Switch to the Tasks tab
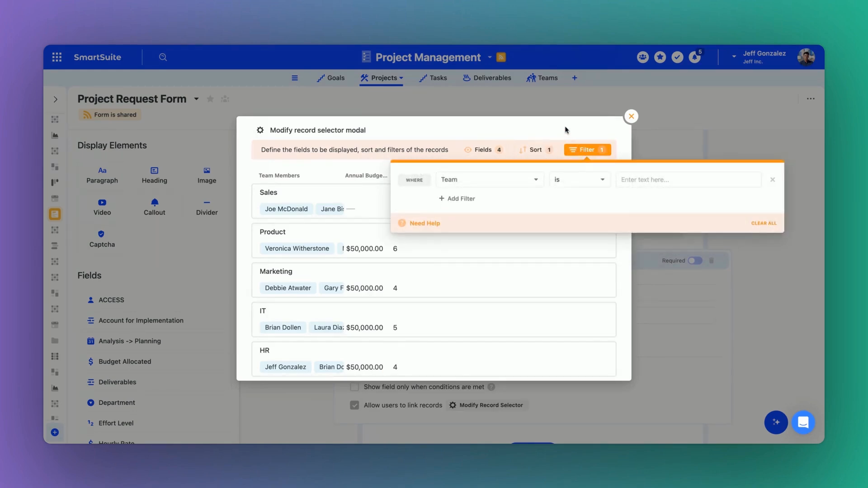The height and width of the screenshot is (488, 868). pyautogui.click(x=433, y=78)
